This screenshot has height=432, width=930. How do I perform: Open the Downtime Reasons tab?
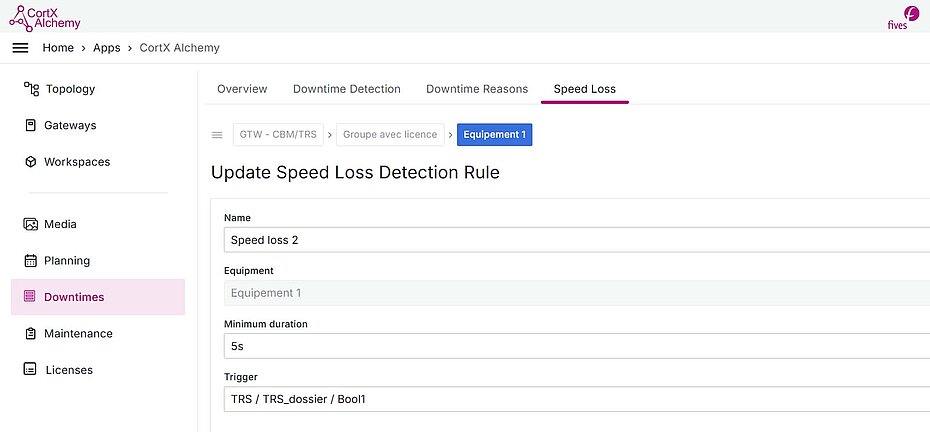click(477, 89)
